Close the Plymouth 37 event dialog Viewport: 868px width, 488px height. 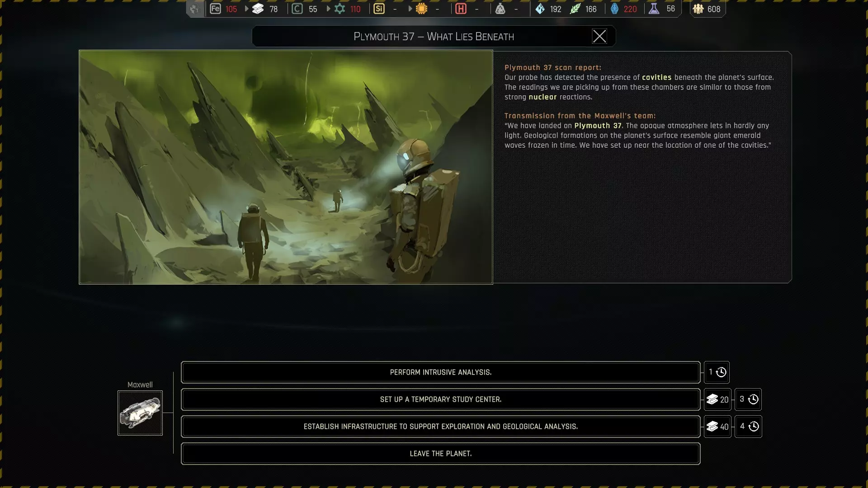(599, 36)
